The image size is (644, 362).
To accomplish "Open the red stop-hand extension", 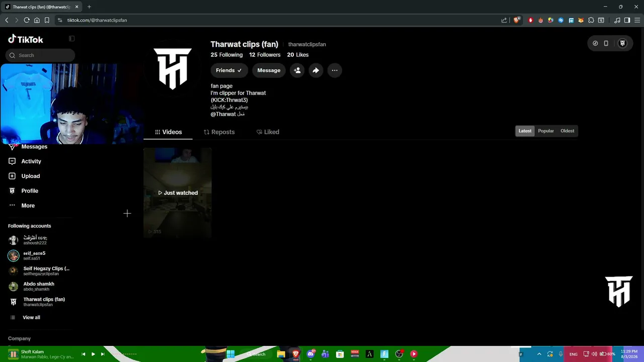I will 530,20.
